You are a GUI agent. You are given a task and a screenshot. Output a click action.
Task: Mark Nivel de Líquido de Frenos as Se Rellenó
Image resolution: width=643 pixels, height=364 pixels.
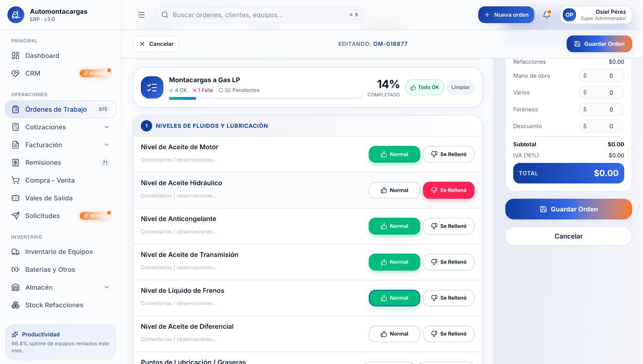pyautogui.click(x=449, y=298)
